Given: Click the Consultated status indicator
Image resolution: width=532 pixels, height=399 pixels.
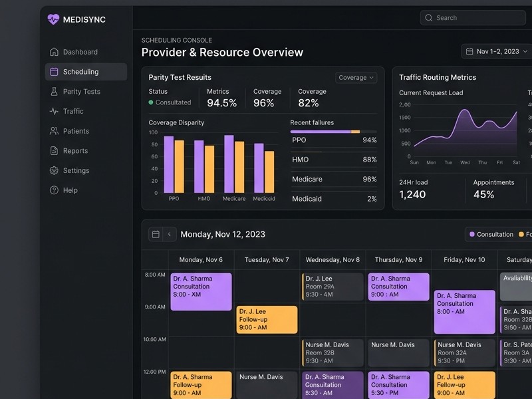Looking at the screenshot, I should (x=170, y=102).
